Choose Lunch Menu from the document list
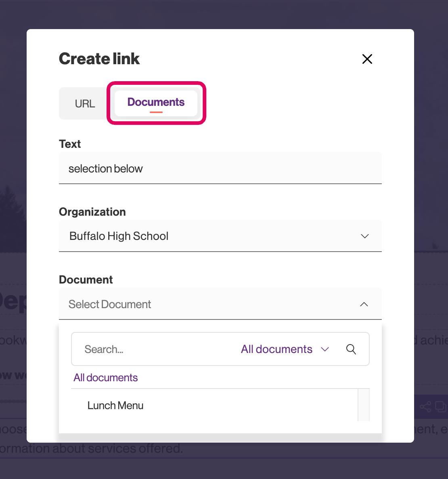 click(115, 405)
